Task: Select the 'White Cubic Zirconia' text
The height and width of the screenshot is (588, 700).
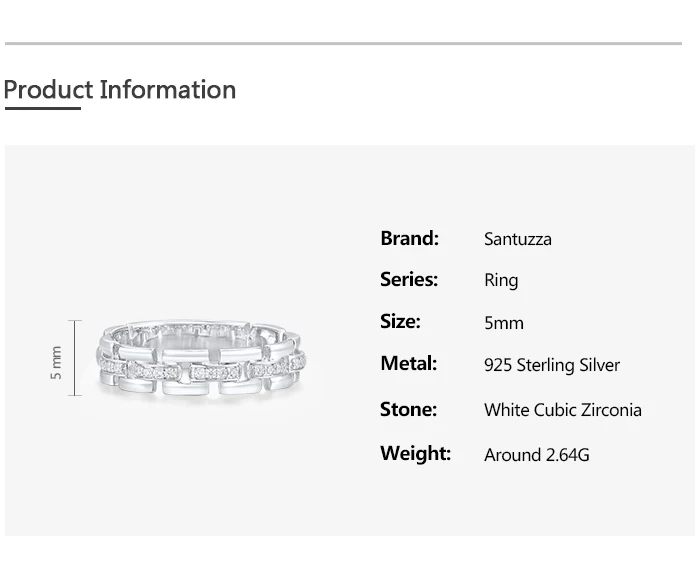Action: [x=563, y=410]
